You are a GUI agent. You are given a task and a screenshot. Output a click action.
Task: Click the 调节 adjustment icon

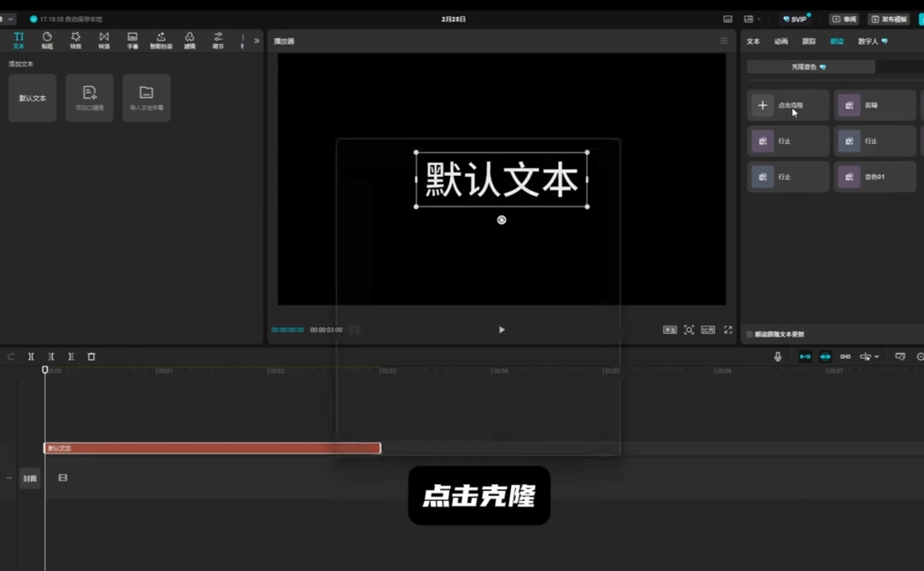point(218,40)
